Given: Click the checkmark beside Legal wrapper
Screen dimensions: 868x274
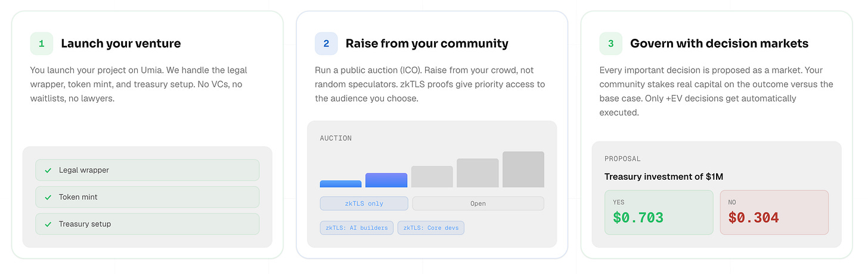Looking at the screenshot, I should coord(48,170).
